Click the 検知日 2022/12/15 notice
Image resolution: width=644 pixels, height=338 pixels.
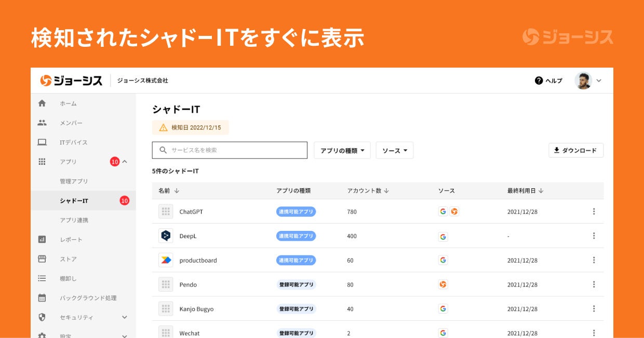point(191,127)
